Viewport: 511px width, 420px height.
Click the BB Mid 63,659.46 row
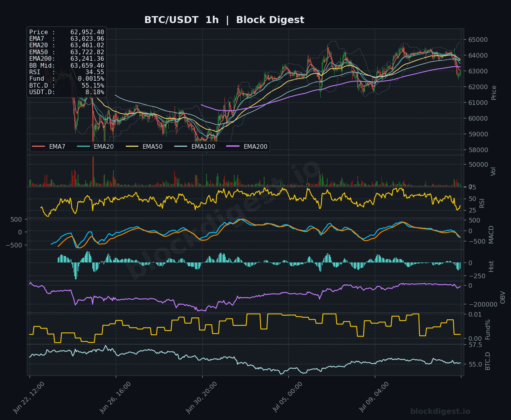tap(67, 65)
